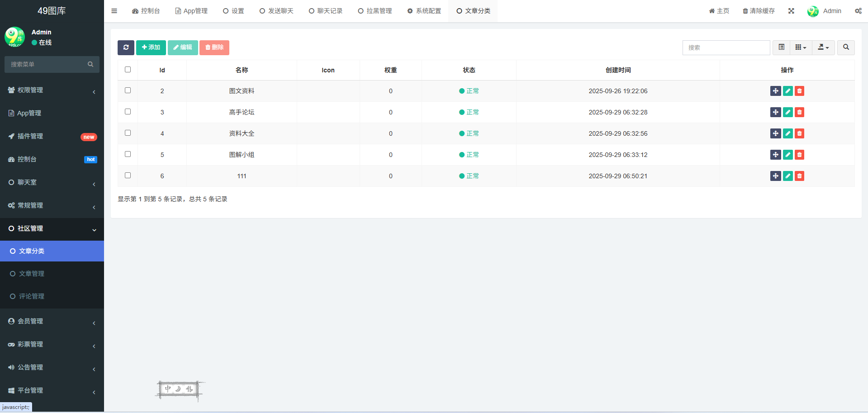The image size is (868, 413).
Task: Click the green edit icon for 高手论坛 row
Action: click(x=787, y=112)
